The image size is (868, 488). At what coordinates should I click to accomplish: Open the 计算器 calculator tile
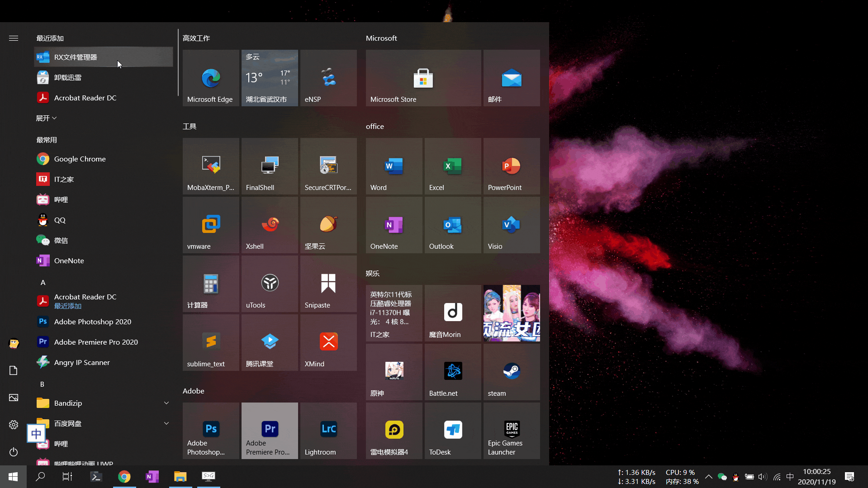(x=211, y=284)
